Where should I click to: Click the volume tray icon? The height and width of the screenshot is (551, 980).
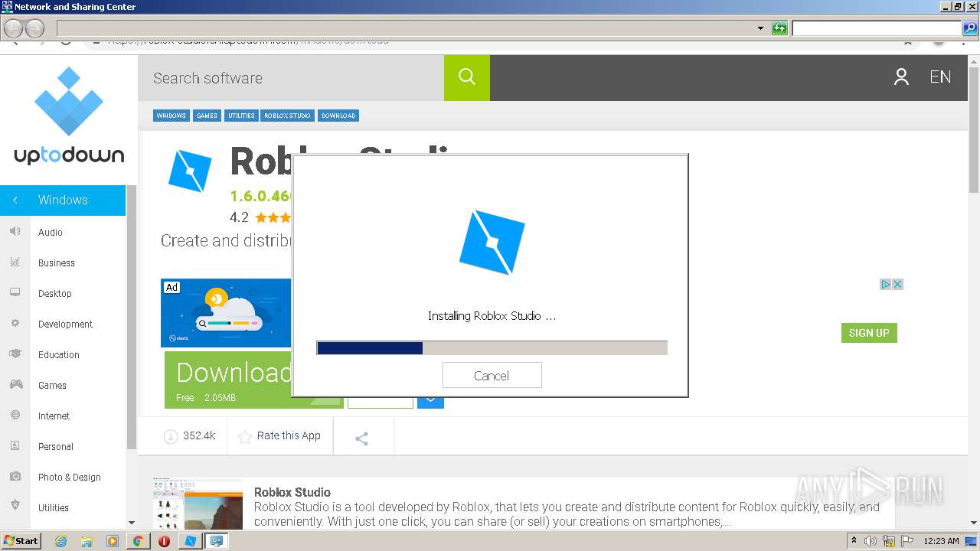[x=871, y=541]
